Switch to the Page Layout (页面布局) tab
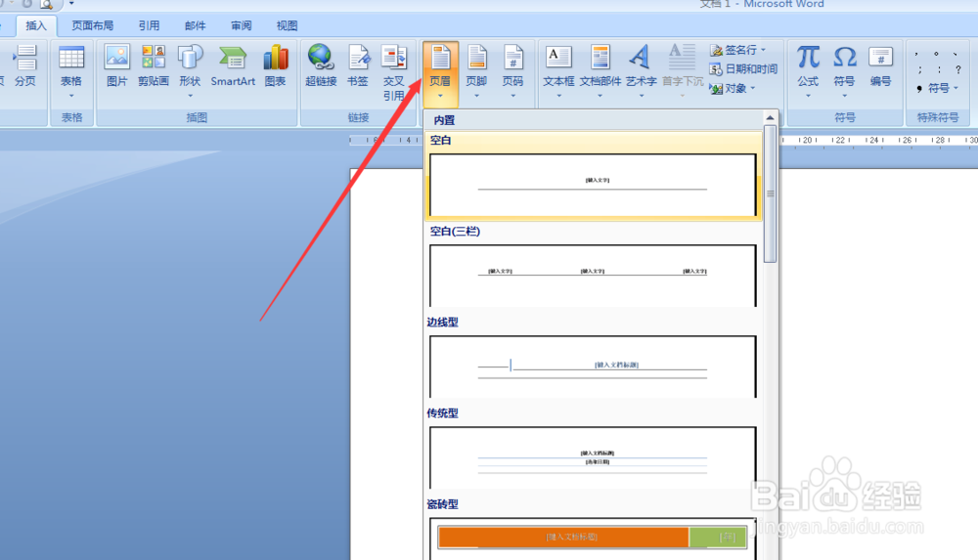 [x=92, y=25]
